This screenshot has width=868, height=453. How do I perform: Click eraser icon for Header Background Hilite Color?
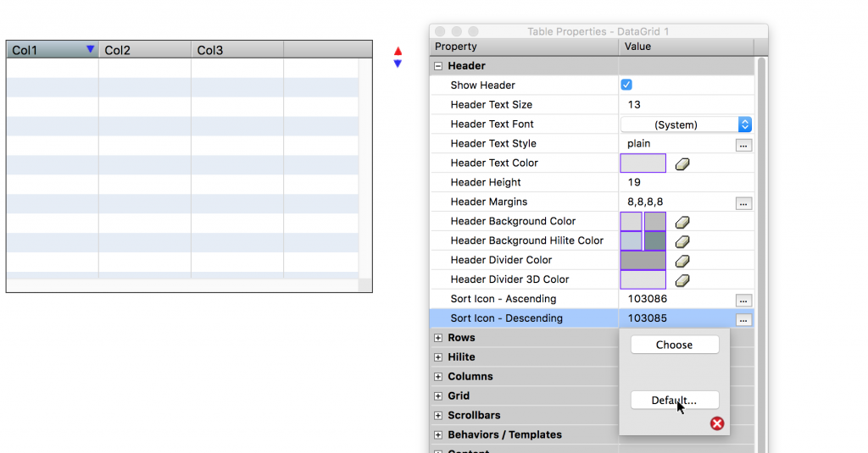[x=682, y=241]
